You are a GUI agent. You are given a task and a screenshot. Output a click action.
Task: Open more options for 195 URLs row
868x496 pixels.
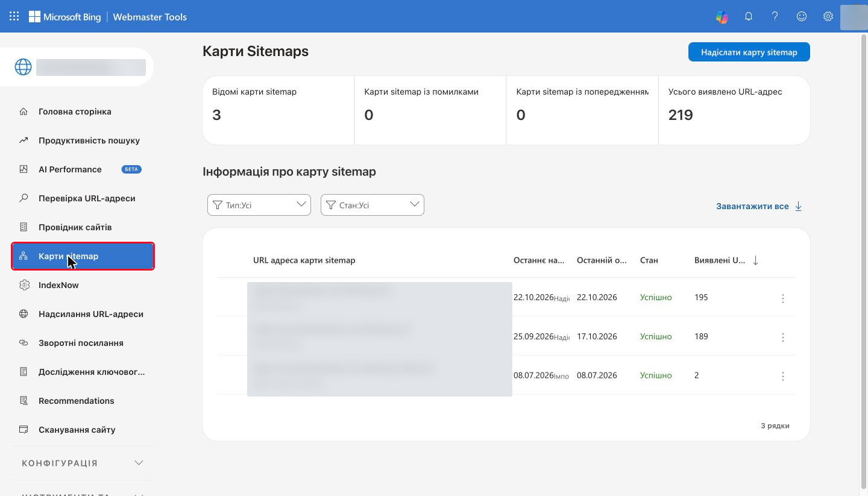(782, 298)
